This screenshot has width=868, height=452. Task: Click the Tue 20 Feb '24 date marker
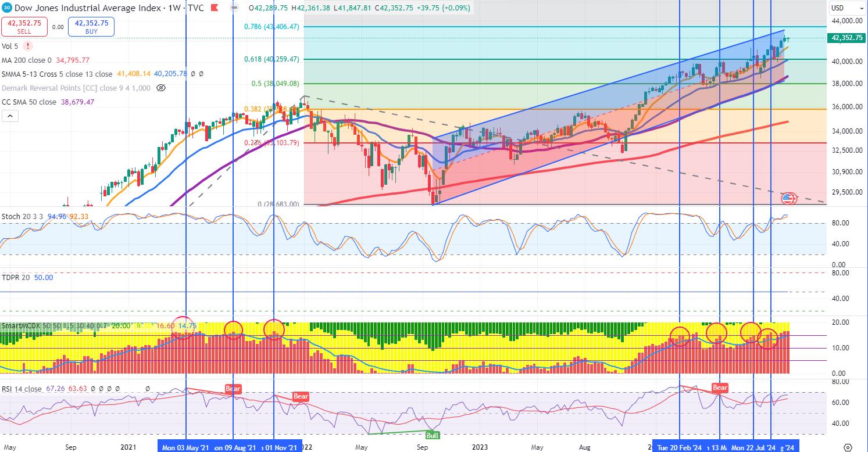tap(680, 447)
